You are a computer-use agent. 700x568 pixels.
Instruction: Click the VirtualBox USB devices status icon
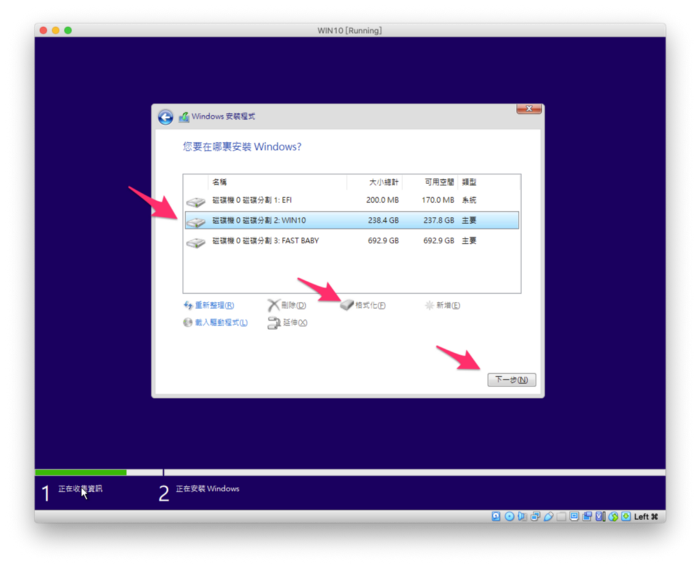pos(548,516)
